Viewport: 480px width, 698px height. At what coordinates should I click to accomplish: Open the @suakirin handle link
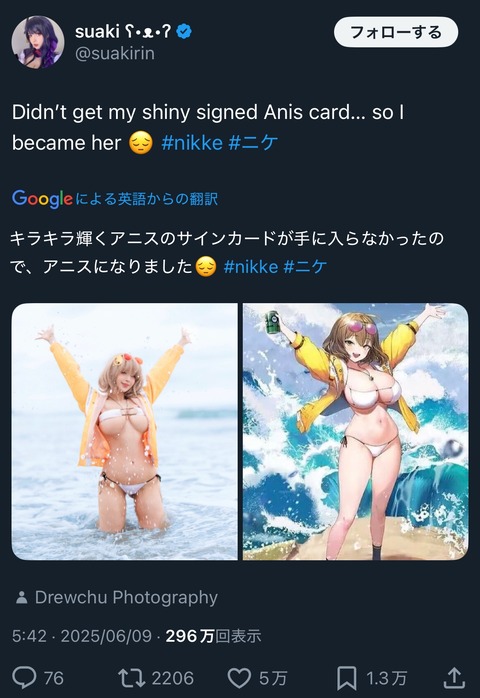click(115, 53)
